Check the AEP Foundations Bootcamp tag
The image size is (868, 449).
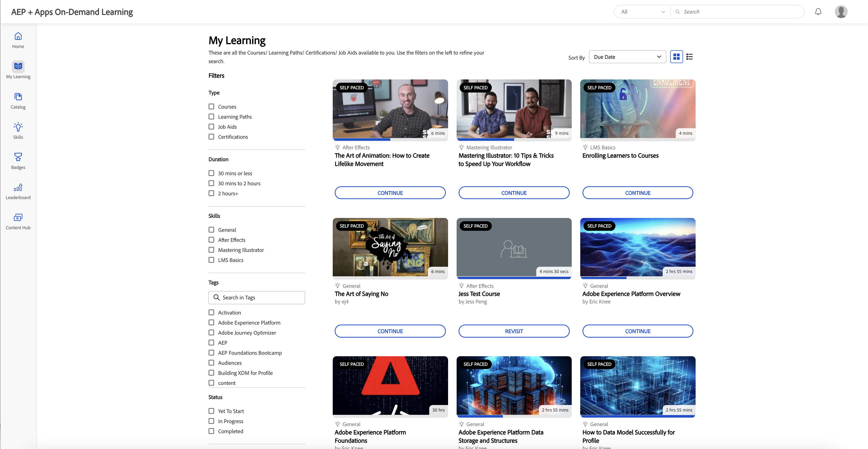coord(211,353)
